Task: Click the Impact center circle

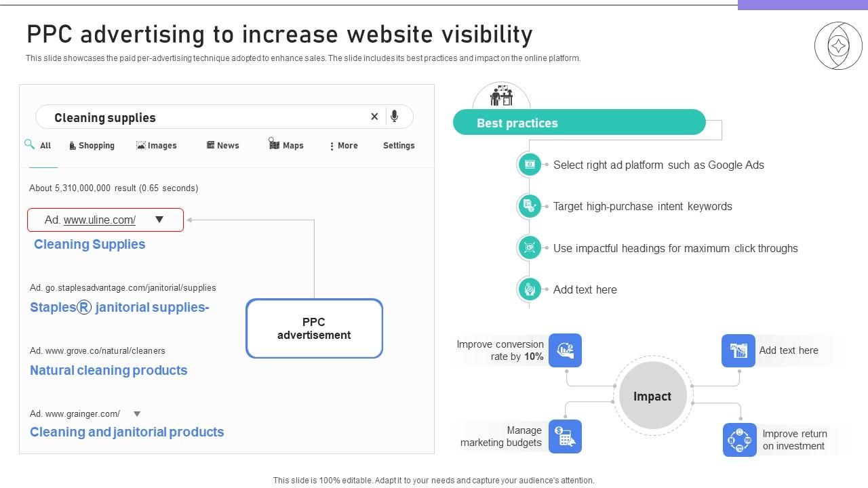Action: click(652, 396)
